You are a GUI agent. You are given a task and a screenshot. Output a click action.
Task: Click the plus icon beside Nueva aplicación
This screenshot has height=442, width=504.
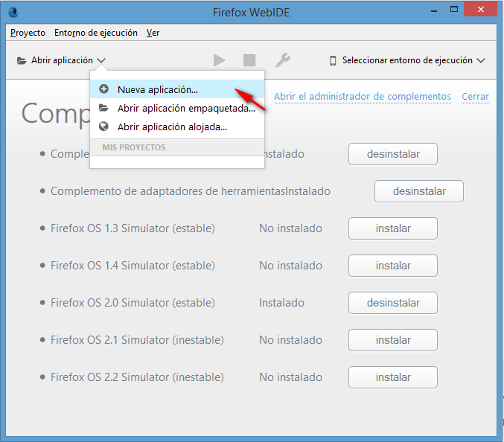[103, 89]
